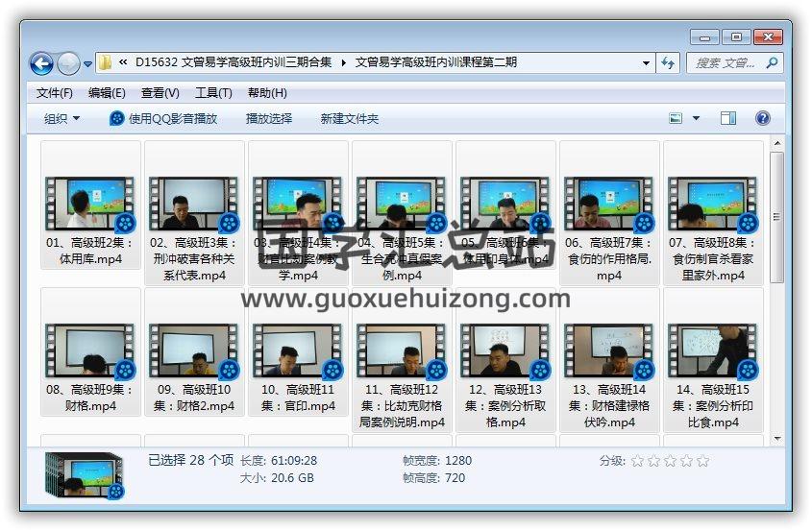Click the scrollbar up arrow
812x531 pixels.
(776, 143)
